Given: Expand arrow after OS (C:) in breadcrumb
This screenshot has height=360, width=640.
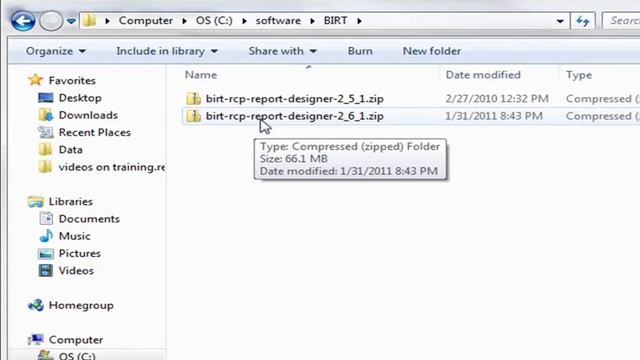Looking at the screenshot, I should click(x=244, y=21).
